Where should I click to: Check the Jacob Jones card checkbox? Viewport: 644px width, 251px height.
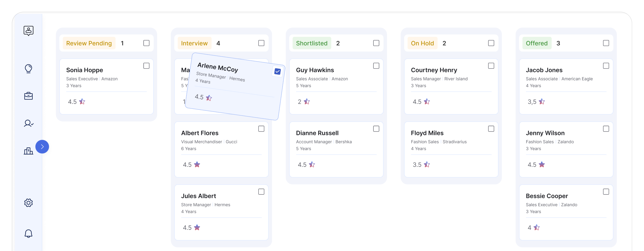coord(606,66)
